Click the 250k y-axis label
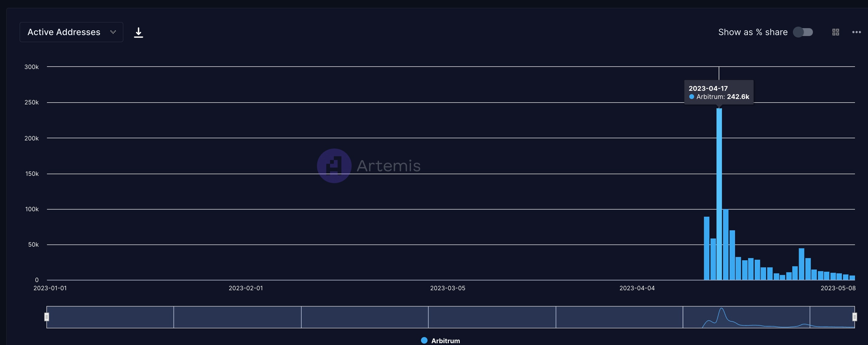 point(32,102)
